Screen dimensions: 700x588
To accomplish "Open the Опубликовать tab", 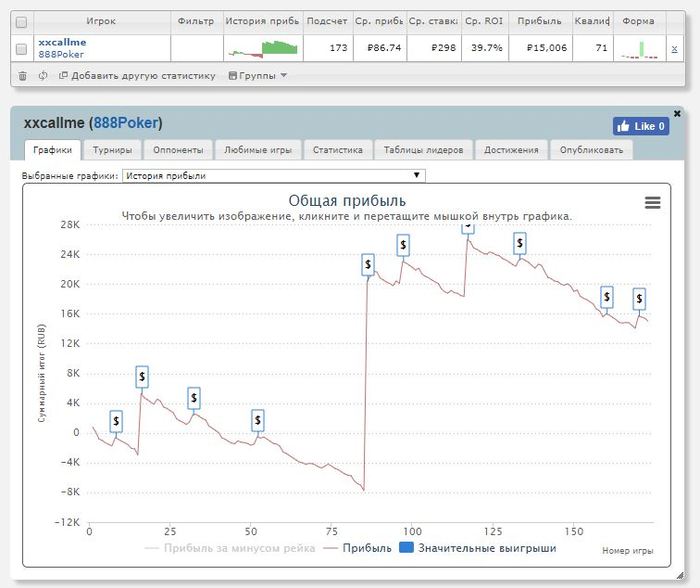I will coord(591,150).
